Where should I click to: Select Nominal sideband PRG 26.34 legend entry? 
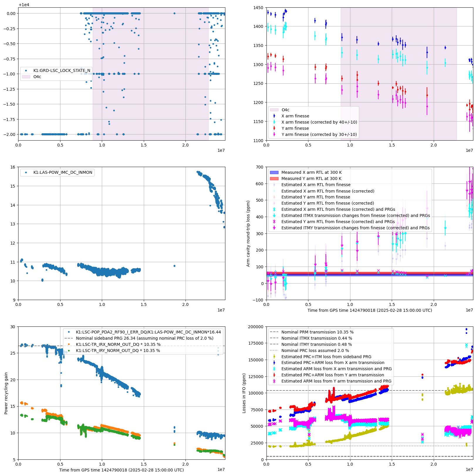pos(144,338)
